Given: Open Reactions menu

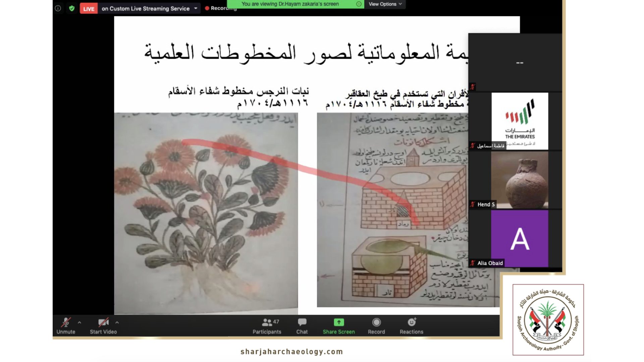Looking at the screenshot, I should [x=412, y=326].
